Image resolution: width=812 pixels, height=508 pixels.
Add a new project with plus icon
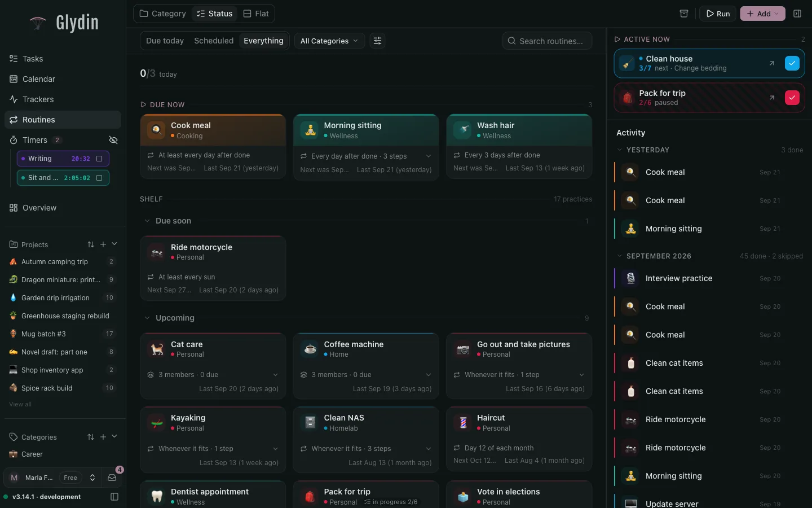tap(103, 244)
